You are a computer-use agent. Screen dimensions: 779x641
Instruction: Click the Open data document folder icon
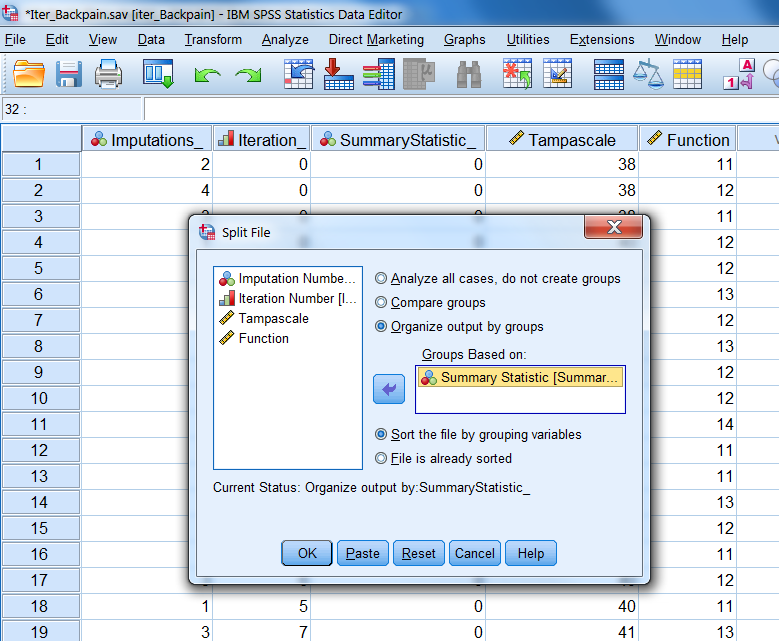tap(30, 74)
